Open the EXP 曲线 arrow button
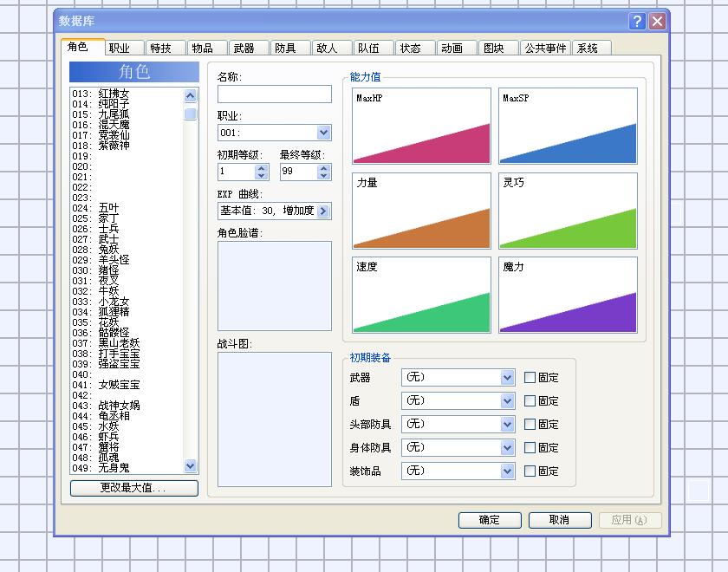Screen dimensions: 728x572 click(x=323, y=211)
